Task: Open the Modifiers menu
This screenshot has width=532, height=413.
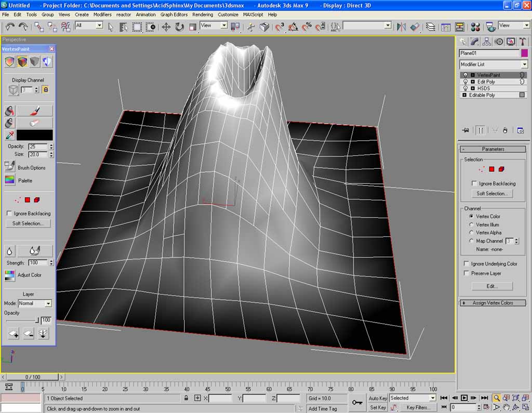Action: click(x=102, y=15)
